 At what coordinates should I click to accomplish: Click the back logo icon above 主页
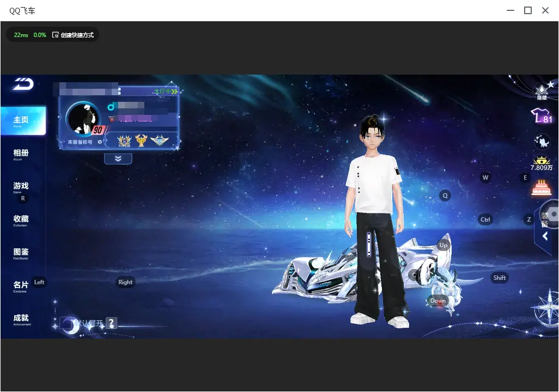point(23,84)
